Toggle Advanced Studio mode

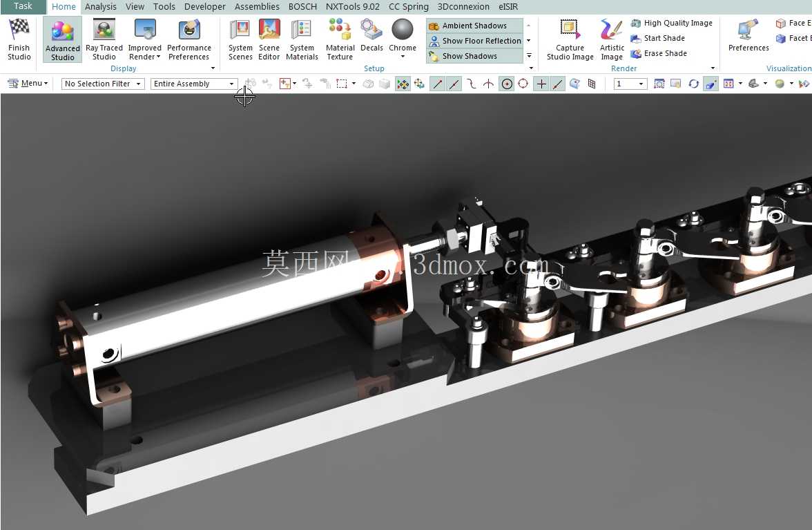click(62, 39)
